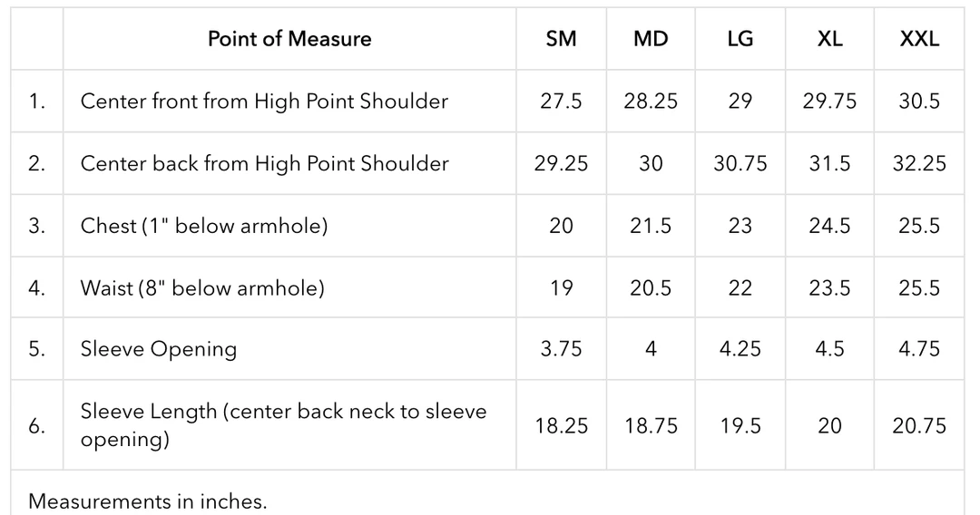
Task: Click the LG size column header
Action: [740, 39]
